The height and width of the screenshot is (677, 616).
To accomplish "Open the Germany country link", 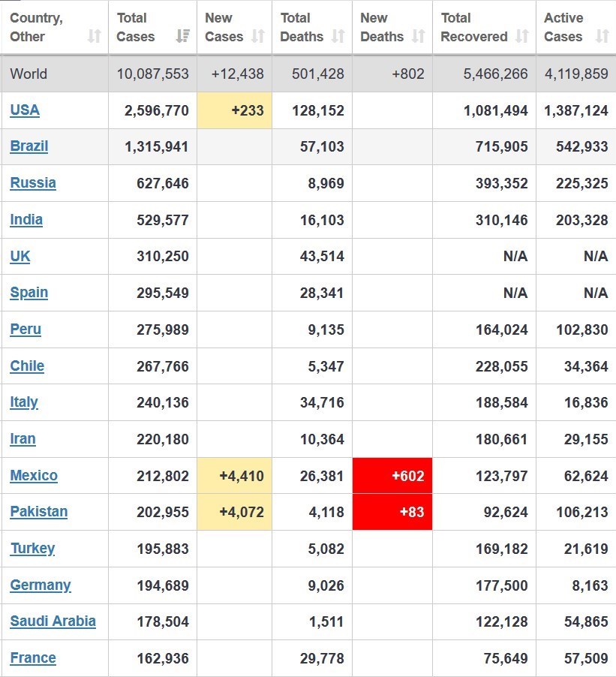I will 41,585.
